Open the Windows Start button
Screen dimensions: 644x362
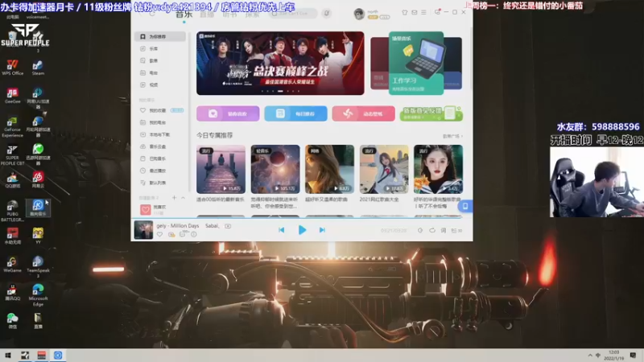click(8, 356)
